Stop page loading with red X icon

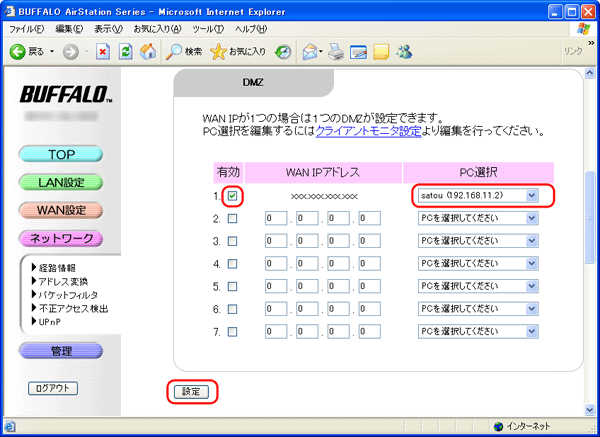[103, 52]
